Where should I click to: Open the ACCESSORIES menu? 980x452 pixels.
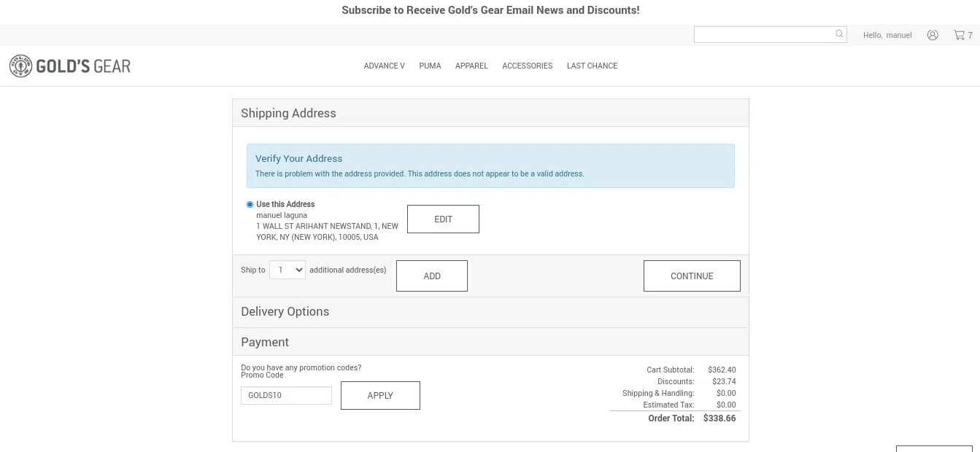(x=527, y=66)
